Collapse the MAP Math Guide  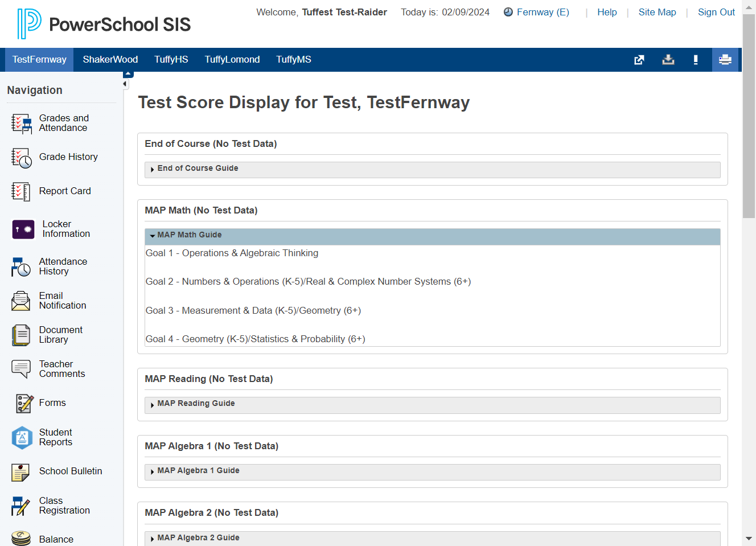point(432,236)
